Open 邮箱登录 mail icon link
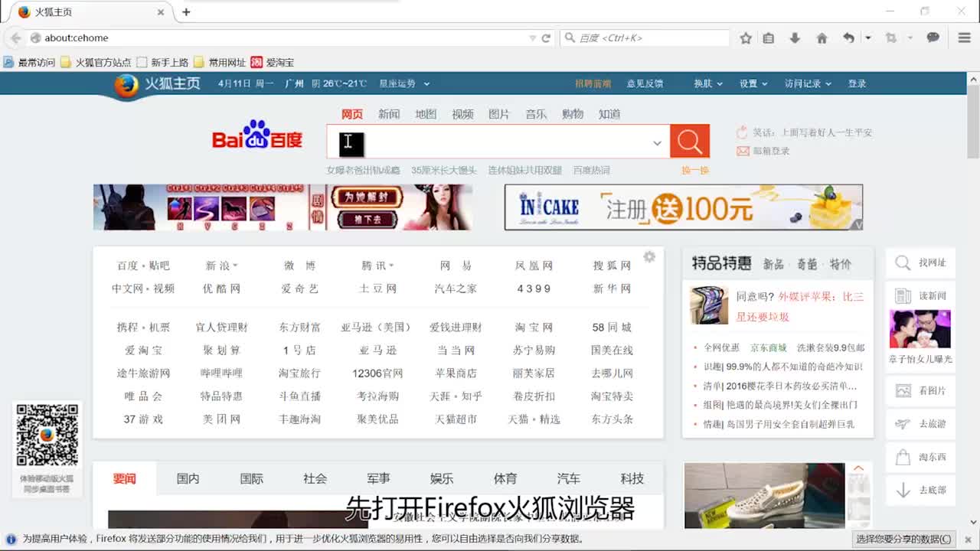The image size is (980, 551). tap(763, 151)
